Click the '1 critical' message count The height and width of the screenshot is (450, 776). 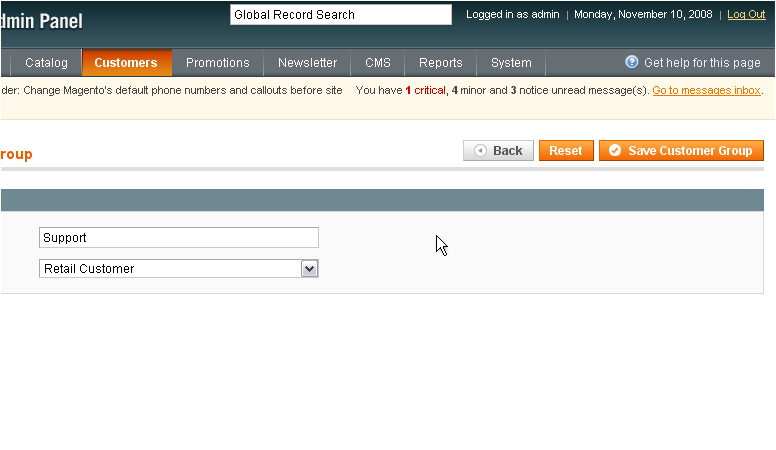pos(426,90)
